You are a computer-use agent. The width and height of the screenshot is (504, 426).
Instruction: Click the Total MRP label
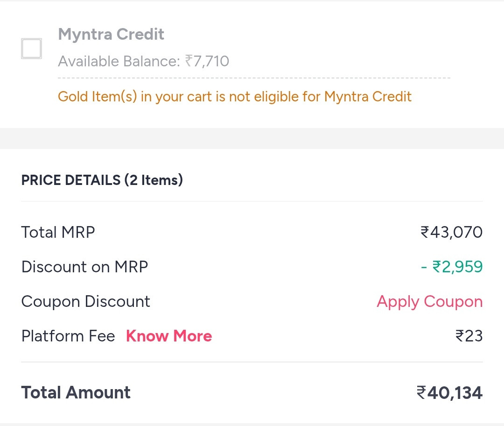coord(58,232)
